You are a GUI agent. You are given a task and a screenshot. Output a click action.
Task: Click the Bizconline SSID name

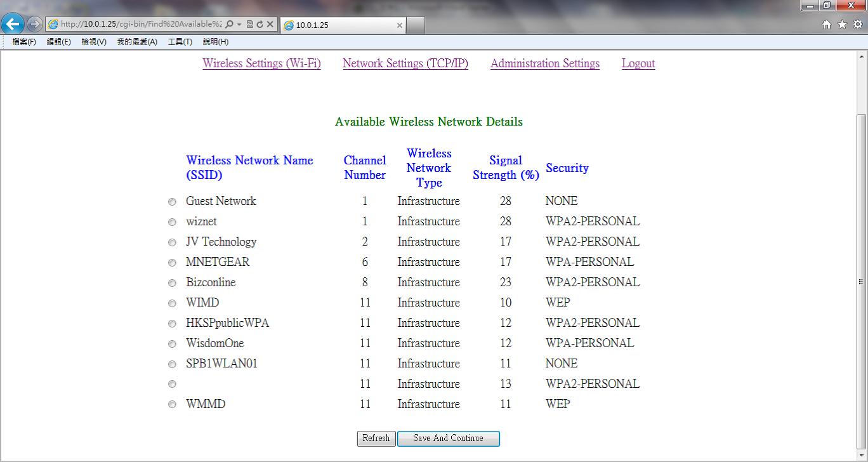tap(211, 282)
